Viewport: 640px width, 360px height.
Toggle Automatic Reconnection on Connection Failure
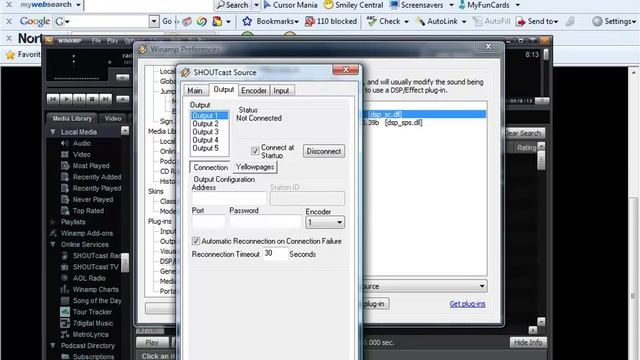click(196, 241)
